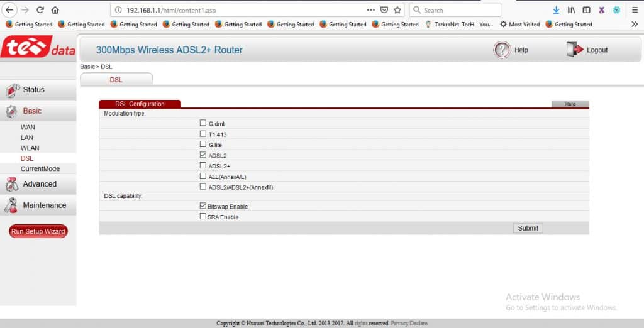The image size is (644, 328).
Task: Select DSL in the sidebar
Action: pos(27,158)
